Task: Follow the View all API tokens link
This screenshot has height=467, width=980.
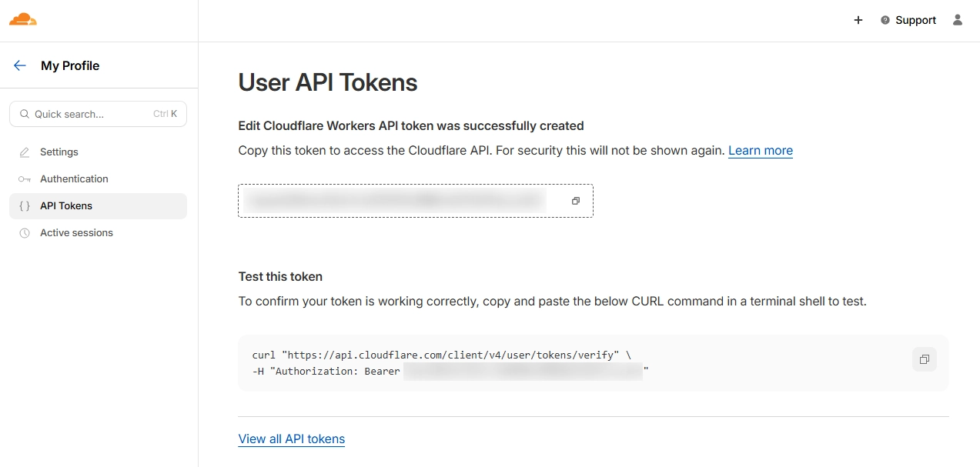Action: point(292,439)
